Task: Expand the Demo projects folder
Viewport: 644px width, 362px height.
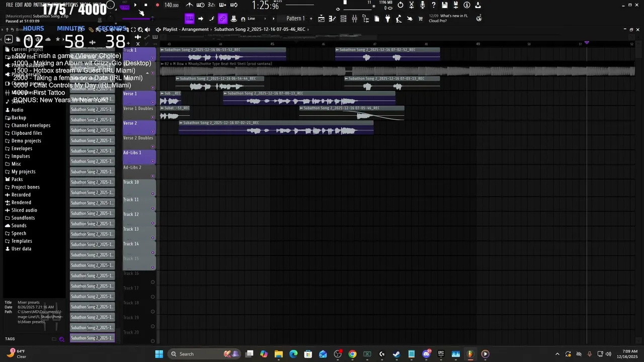Action: 26,141
